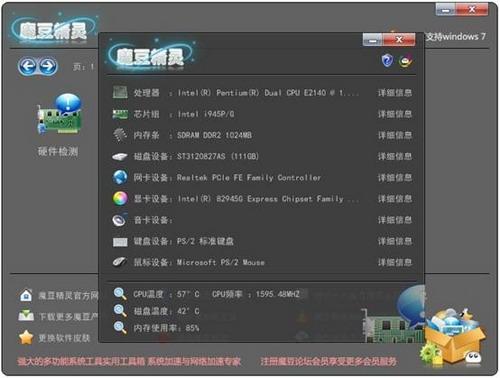Click the star icon for 更换软件皮肤

click(26, 337)
